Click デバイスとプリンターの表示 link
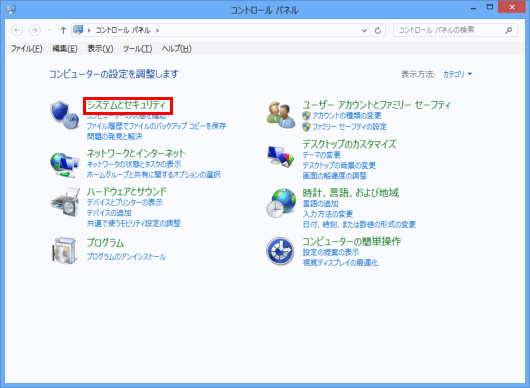This screenshot has width=530, height=388. pos(125,202)
